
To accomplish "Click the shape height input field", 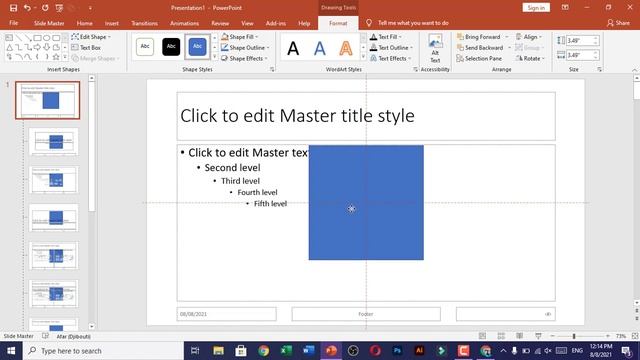I will (x=579, y=40).
